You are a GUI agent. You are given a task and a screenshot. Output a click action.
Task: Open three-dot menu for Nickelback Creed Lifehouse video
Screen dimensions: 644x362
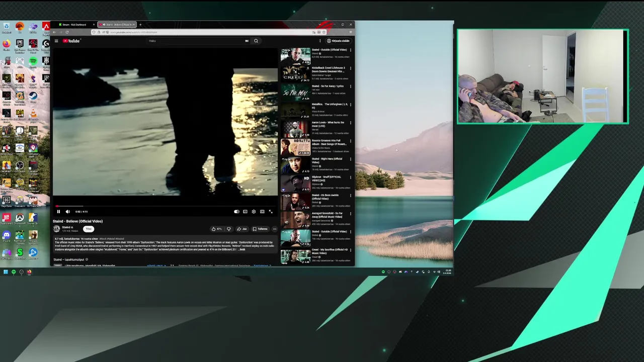[351, 68]
